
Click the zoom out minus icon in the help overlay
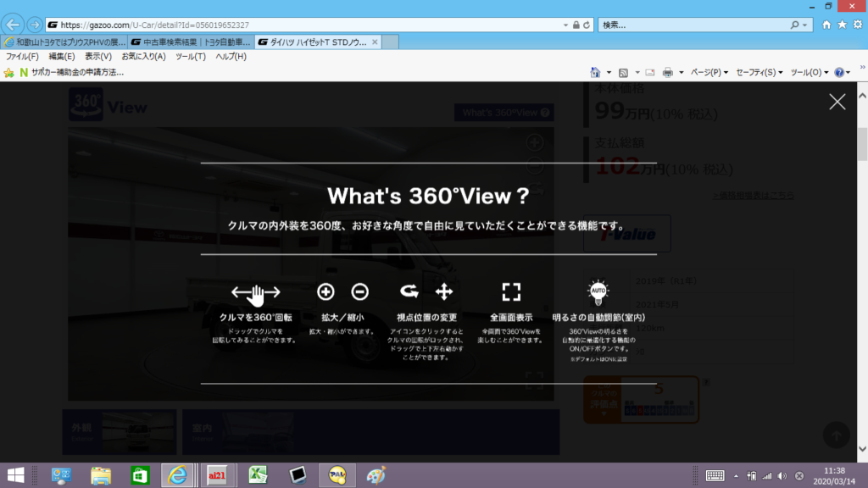pyautogui.click(x=359, y=291)
